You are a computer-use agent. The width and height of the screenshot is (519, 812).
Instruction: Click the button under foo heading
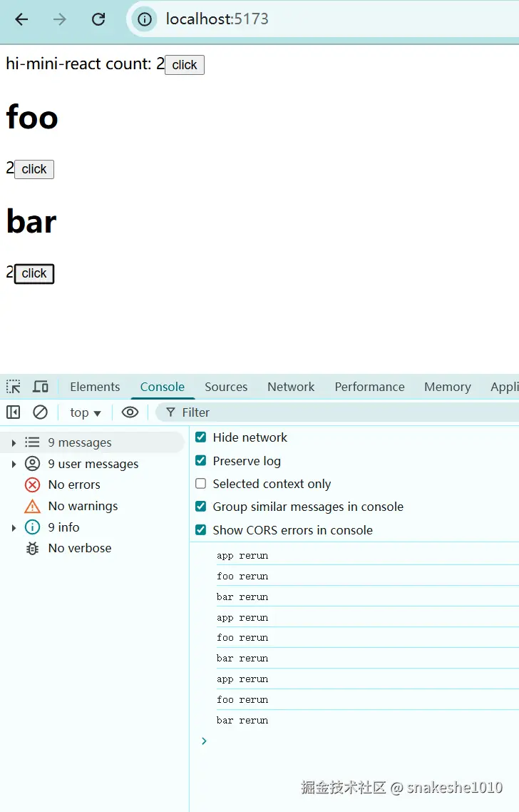click(x=34, y=169)
